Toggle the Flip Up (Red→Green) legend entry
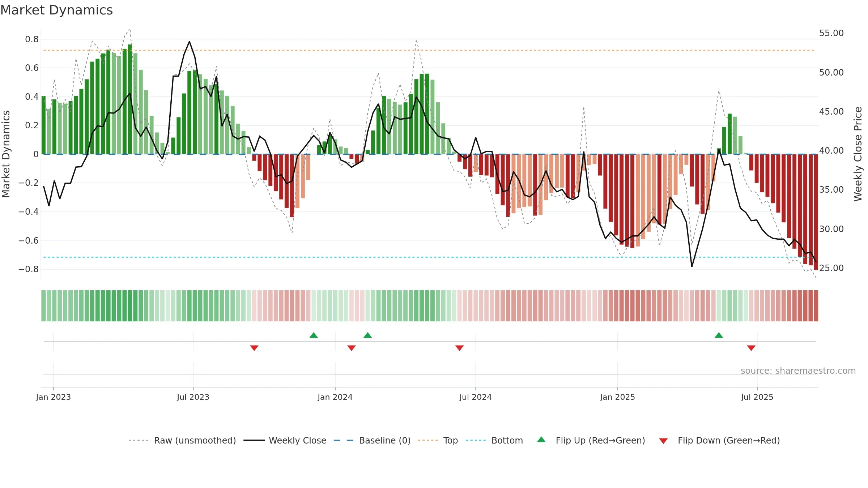The height and width of the screenshot is (488, 868). [591, 440]
